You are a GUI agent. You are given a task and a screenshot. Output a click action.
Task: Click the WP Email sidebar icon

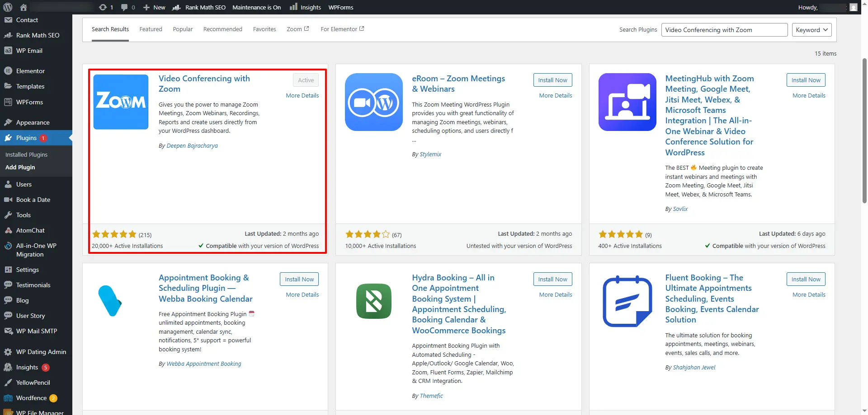pyautogui.click(x=8, y=51)
